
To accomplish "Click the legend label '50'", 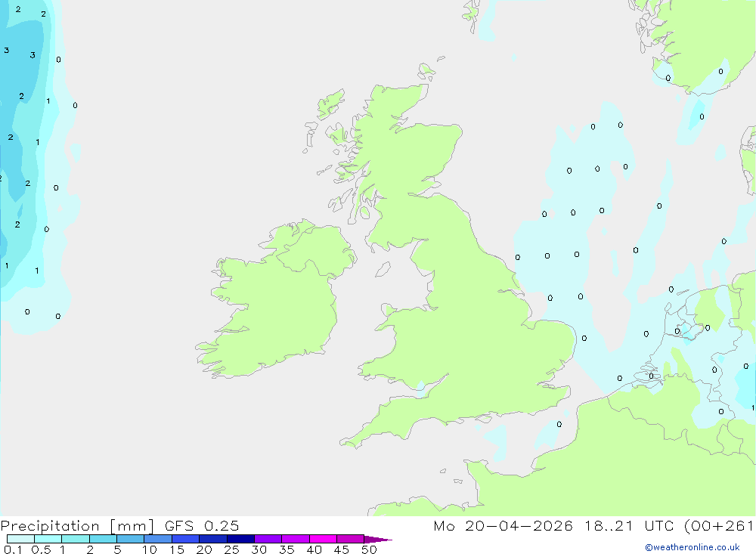I will [x=369, y=549].
